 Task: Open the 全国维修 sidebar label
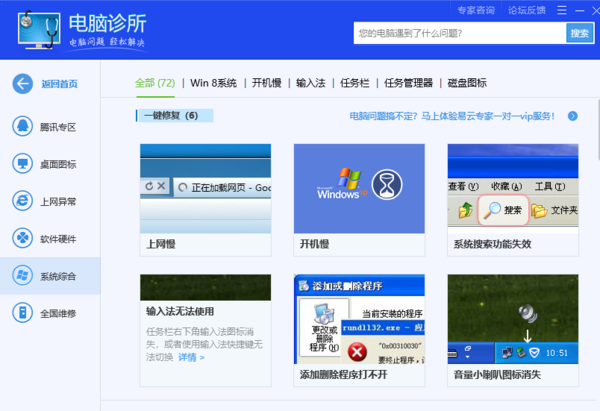tap(58, 314)
